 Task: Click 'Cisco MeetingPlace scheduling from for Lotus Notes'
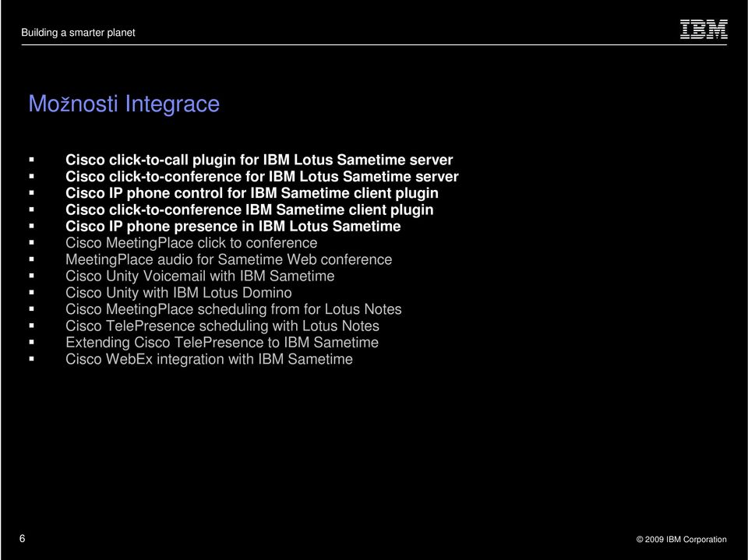[x=233, y=308]
